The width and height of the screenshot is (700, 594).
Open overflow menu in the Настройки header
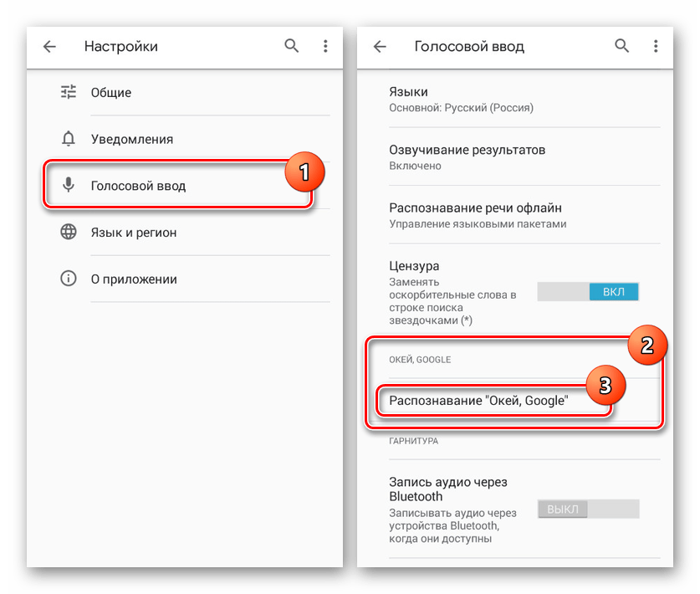point(325,46)
